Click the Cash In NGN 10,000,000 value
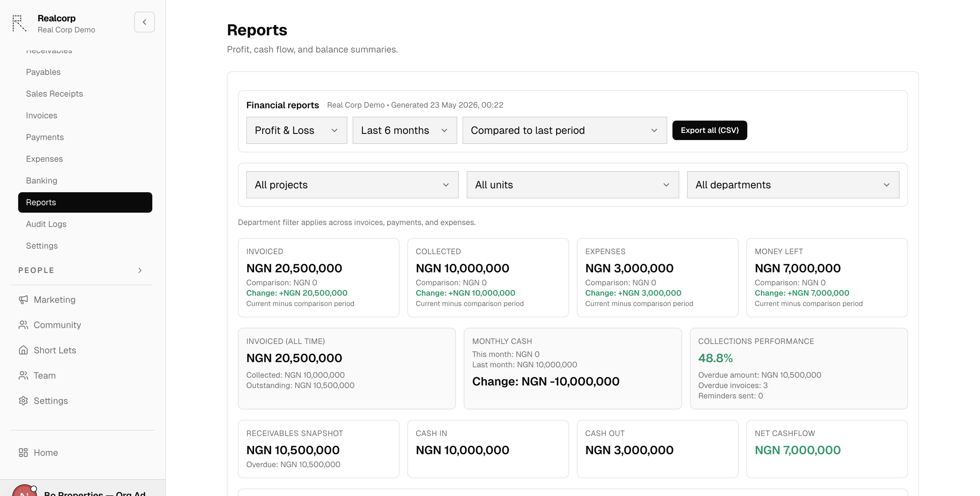This screenshot has height=496, width=980. [x=462, y=450]
